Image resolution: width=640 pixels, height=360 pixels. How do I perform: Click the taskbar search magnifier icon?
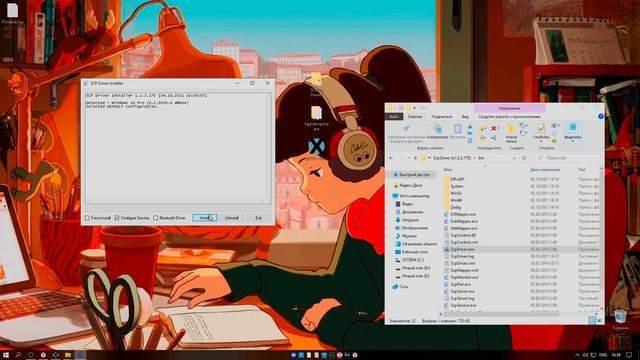(x=18, y=355)
